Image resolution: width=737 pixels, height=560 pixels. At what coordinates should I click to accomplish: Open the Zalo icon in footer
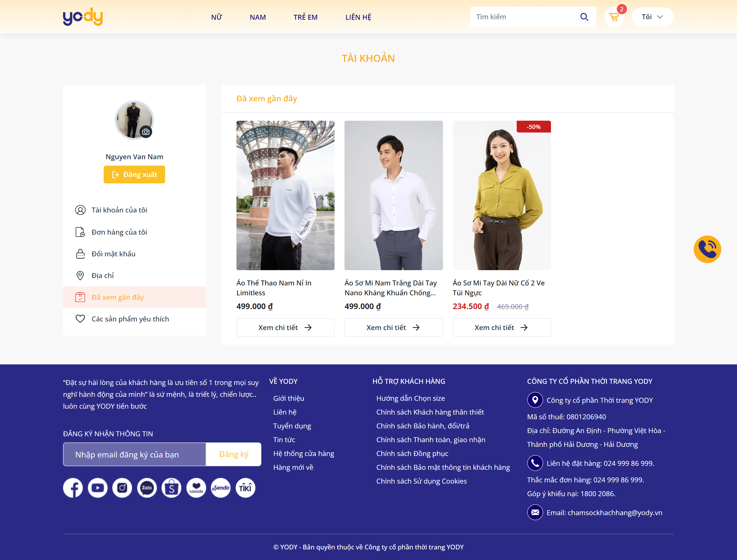147,488
